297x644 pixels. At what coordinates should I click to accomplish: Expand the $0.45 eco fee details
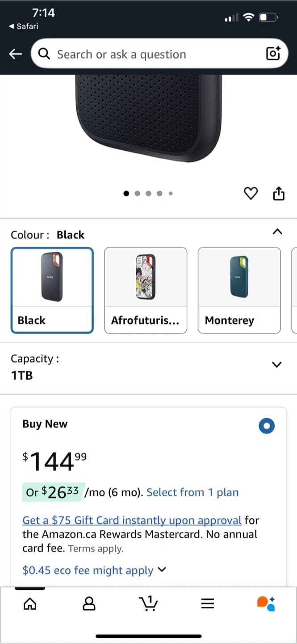pos(94,570)
